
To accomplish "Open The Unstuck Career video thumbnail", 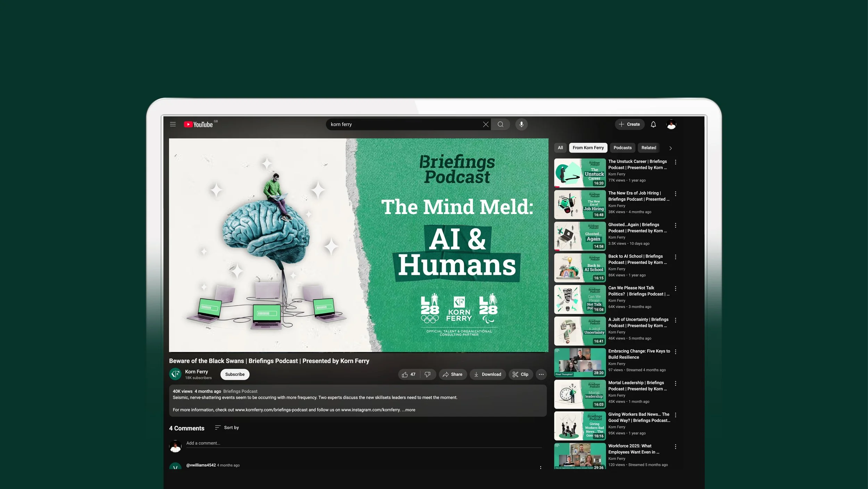I will pyautogui.click(x=579, y=173).
